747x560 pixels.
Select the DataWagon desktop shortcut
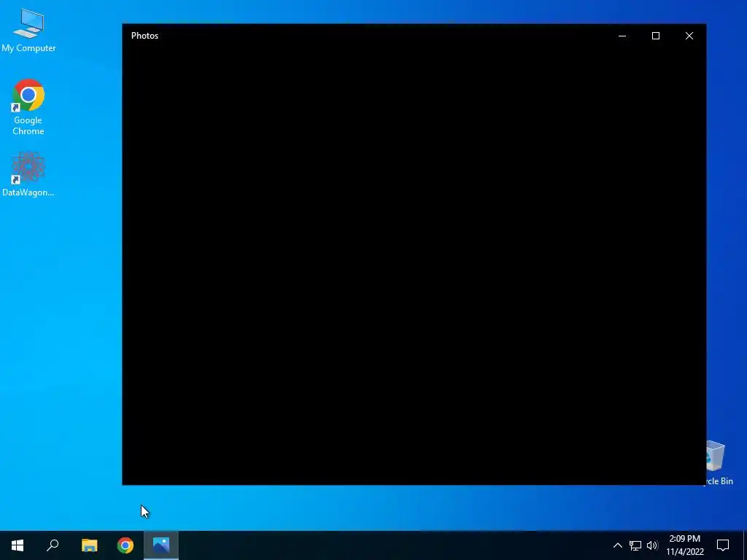pos(28,174)
